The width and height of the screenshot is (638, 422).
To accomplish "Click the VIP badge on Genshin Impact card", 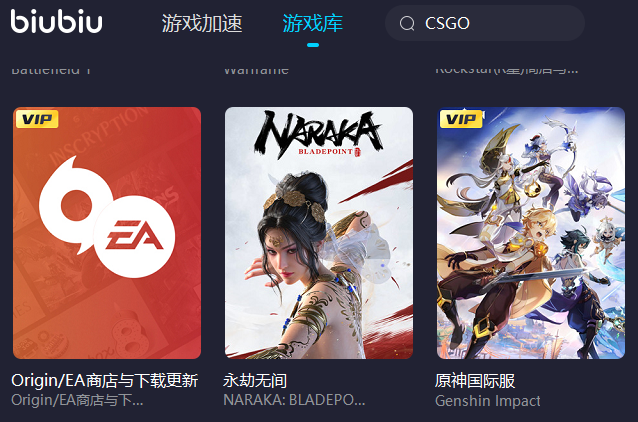I will click(461, 119).
